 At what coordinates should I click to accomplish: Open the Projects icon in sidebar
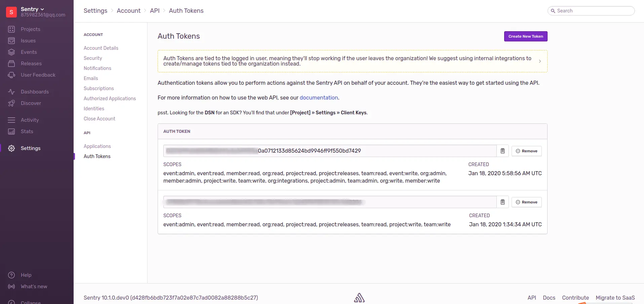tap(11, 29)
